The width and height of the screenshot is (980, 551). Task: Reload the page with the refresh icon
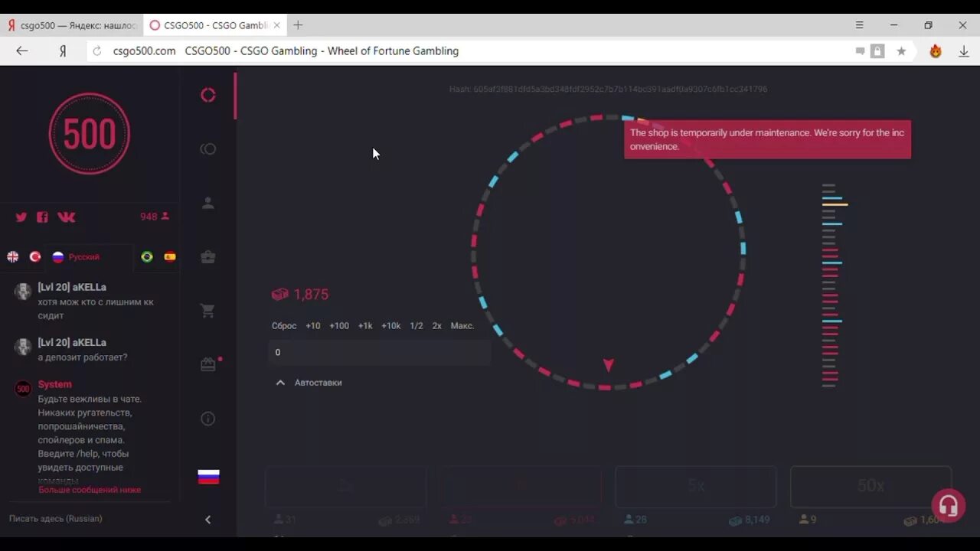click(x=96, y=51)
